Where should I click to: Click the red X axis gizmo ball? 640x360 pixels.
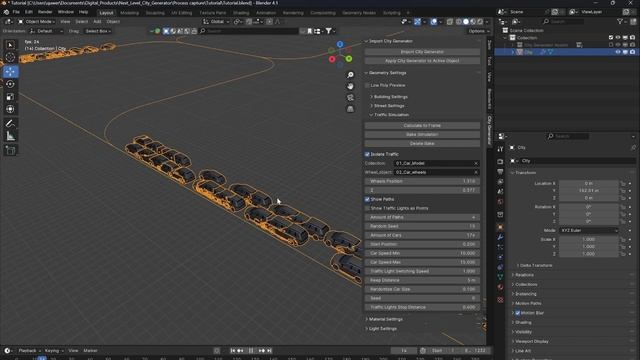(x=332, y=59)
